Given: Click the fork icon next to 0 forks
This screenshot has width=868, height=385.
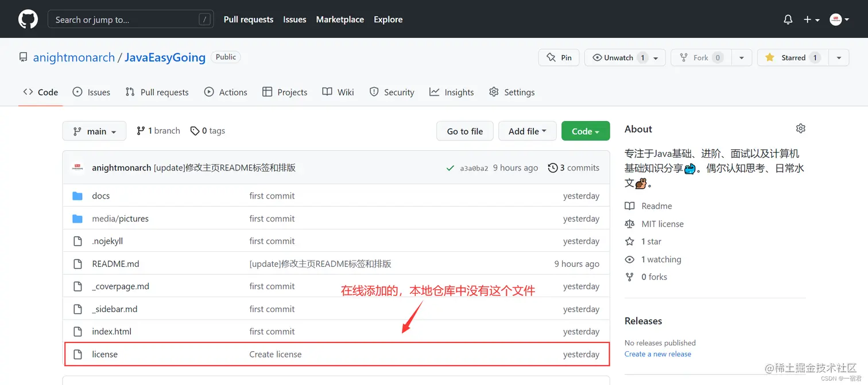Looking at the screenshot, I should coord(630,277).
